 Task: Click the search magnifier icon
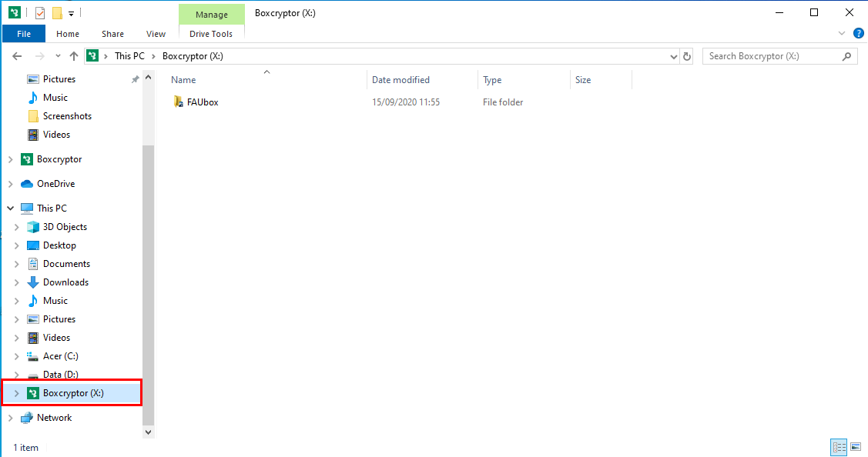coord(846,56)
